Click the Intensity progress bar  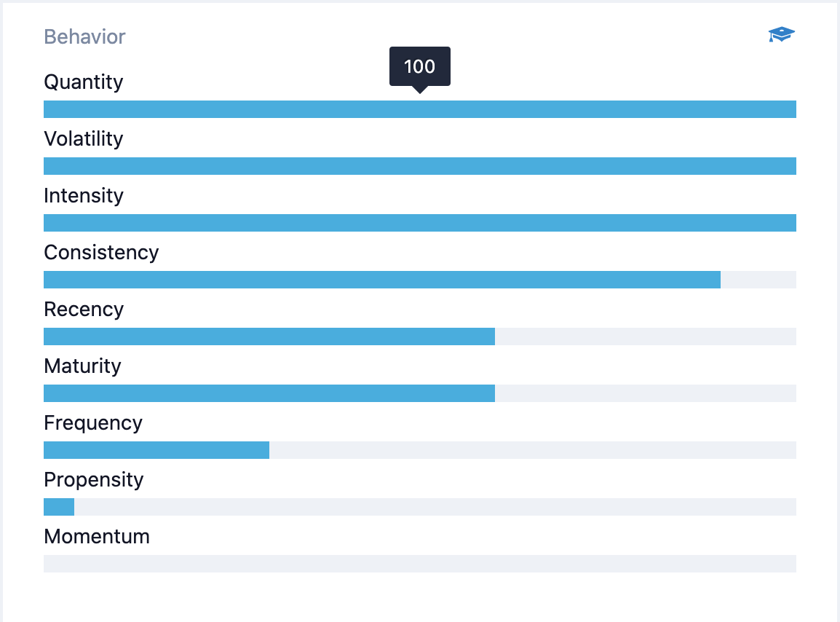tap(420, 223)
